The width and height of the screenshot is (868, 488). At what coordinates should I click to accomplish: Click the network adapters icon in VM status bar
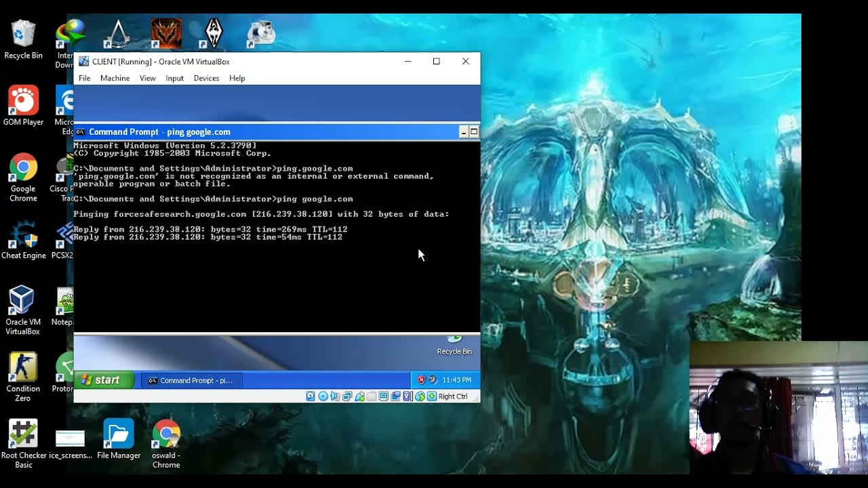pyautogui.click(x=347, y=396)
